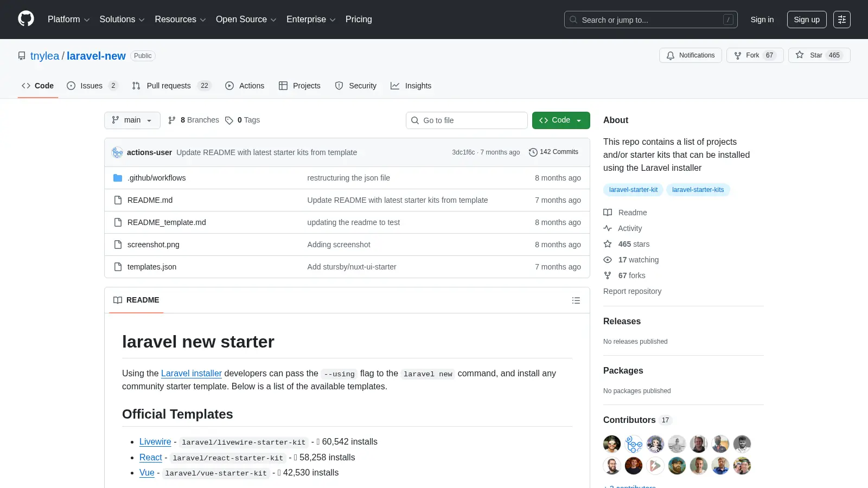Expand the Enterprise menu
The height and width of the screenshot is (488, 868).
pyautogui.click(x=311, y=20)
